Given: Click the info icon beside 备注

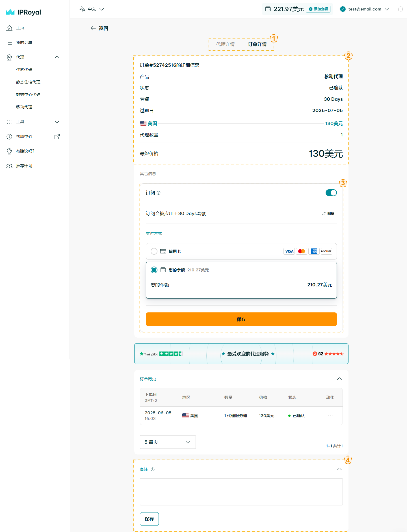Looking at the screenshot, I should (153, 469).
